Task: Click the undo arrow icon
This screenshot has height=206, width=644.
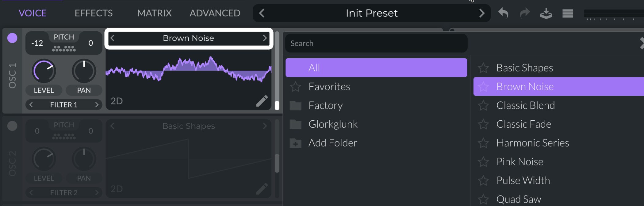Action: coord(503,13)
